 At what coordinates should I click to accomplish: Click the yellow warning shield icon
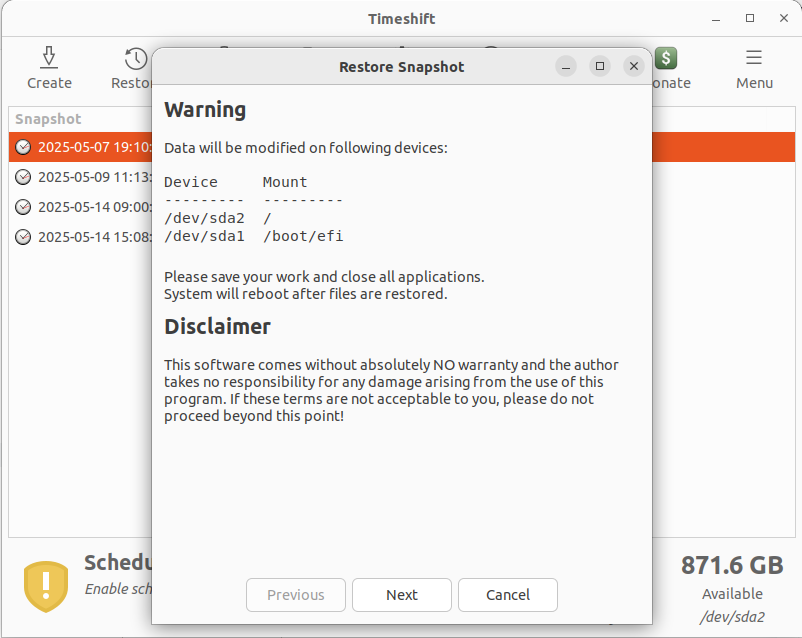pos(46,586)
